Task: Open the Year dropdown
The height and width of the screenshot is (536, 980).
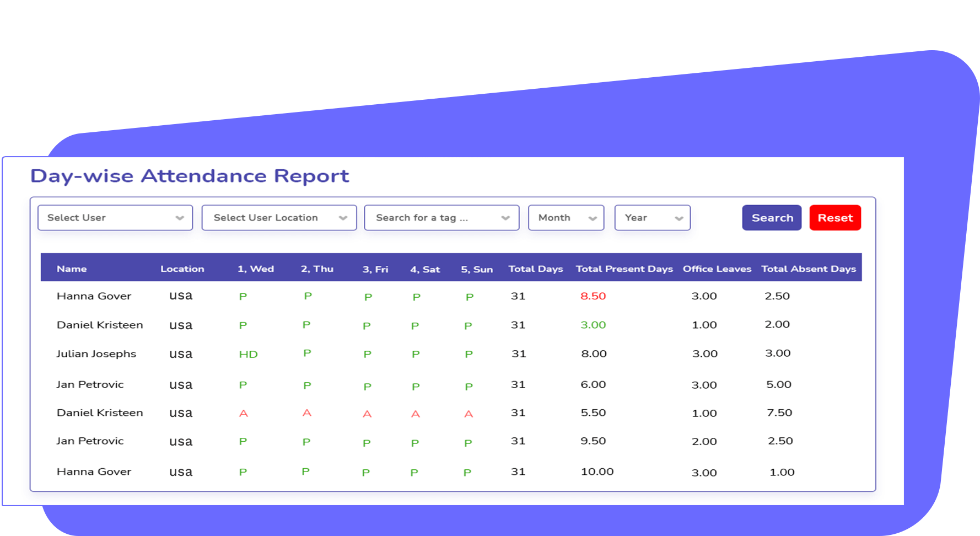Action: click(652, 218)
